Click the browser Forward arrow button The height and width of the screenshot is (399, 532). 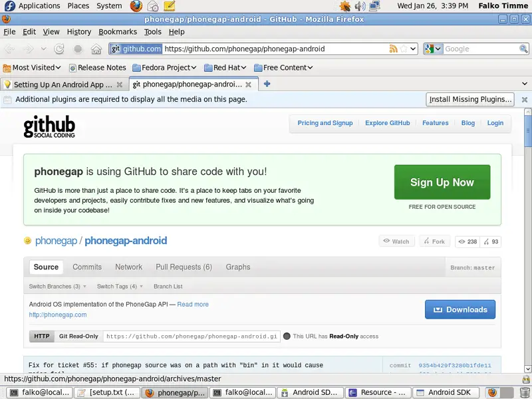[x=29, y=49]
